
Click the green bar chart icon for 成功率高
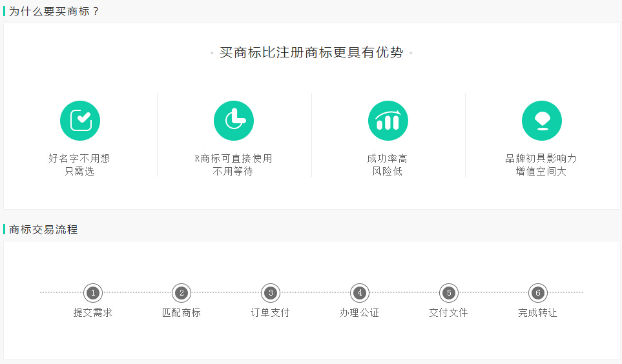(388, 121)
